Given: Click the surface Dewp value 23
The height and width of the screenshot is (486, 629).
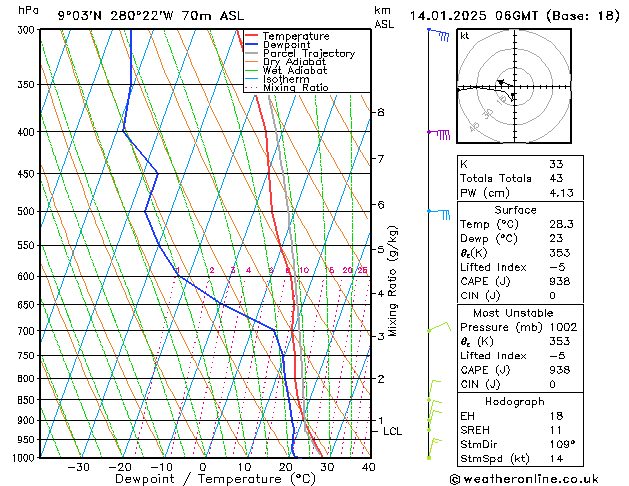Looking at the screenshot, I should (556, 238).
